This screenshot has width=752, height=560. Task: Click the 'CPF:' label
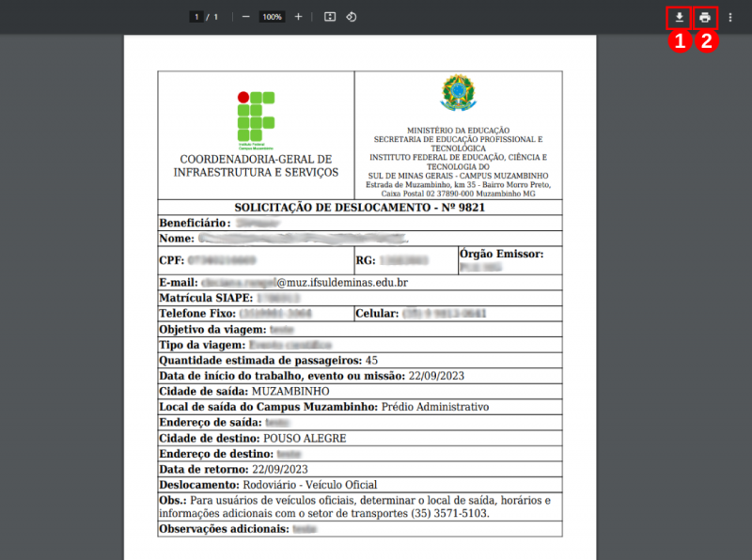click(172, 260)
